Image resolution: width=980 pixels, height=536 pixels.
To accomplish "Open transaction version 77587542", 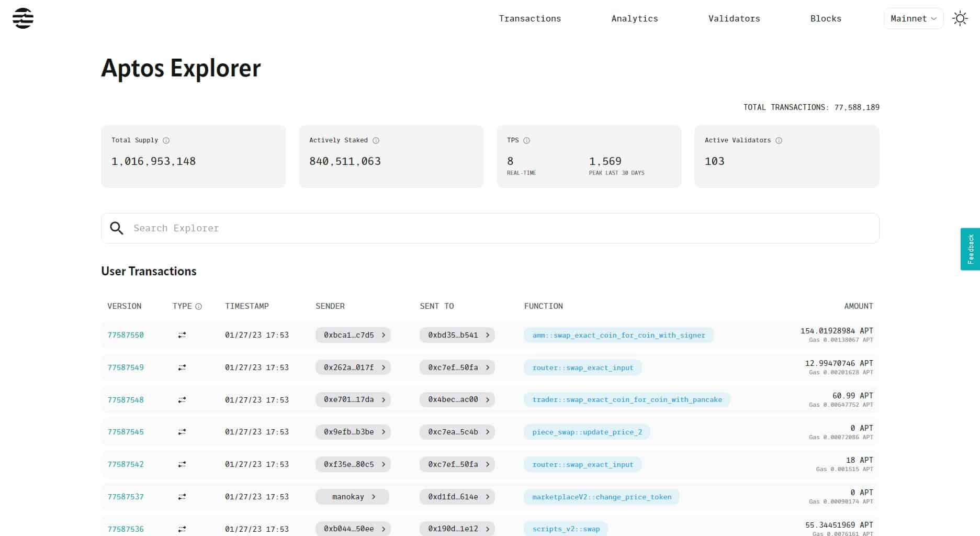I will [126, 464].
